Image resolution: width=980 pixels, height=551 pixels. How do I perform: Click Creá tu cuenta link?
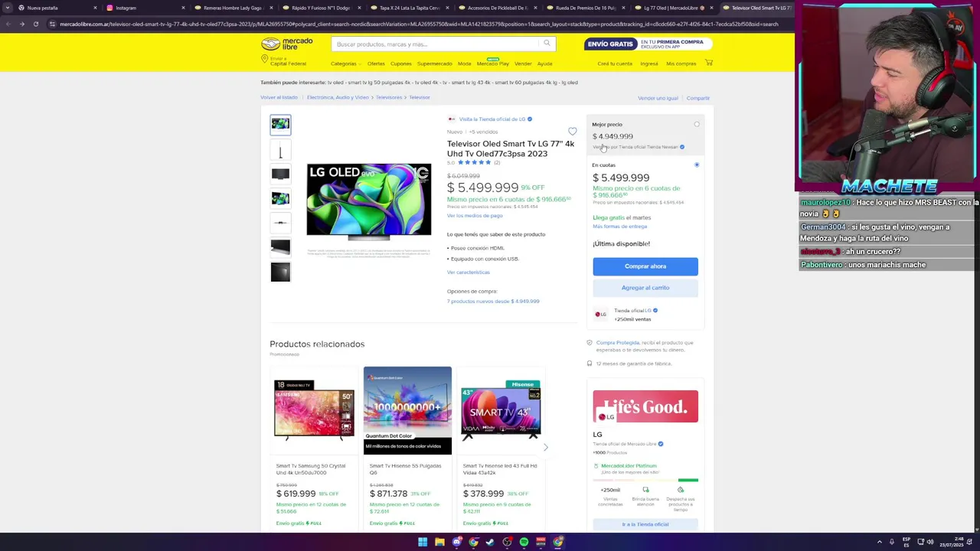[615, 64]
